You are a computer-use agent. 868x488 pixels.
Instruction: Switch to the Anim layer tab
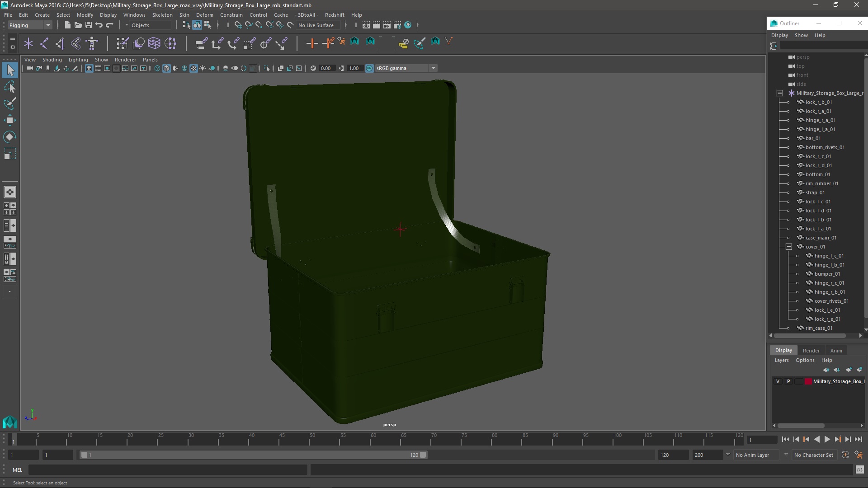point(836,351)
